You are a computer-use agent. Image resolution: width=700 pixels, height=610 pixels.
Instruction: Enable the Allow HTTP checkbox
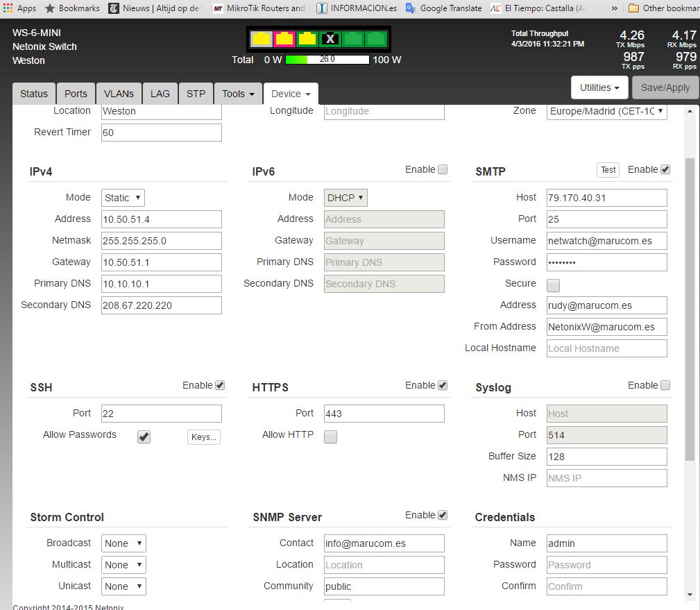(331, 437)
